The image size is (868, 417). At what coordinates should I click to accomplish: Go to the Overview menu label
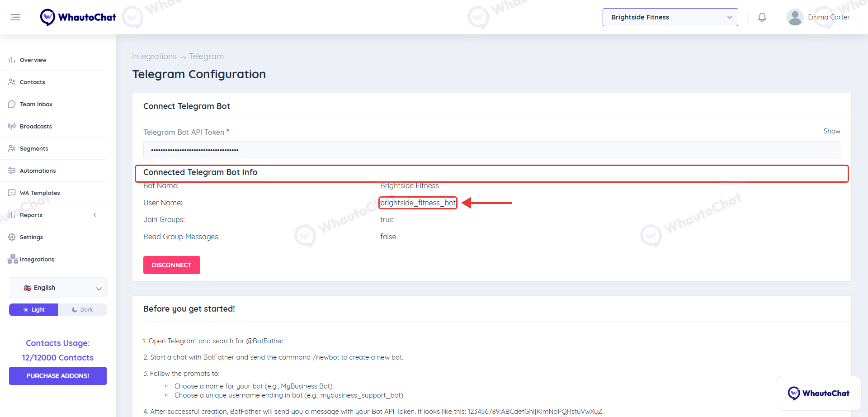tap(33, 60)
